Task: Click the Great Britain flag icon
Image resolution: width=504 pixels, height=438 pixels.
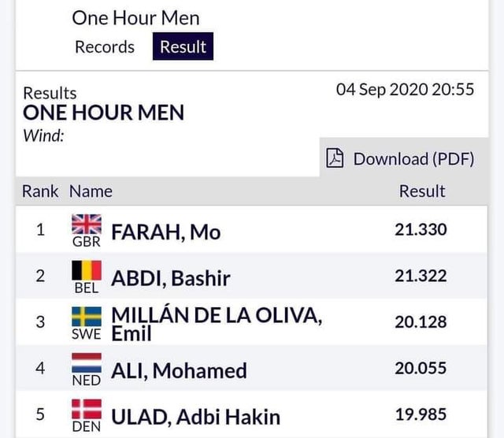Action: pyautogui.click(x=87, y=225)
